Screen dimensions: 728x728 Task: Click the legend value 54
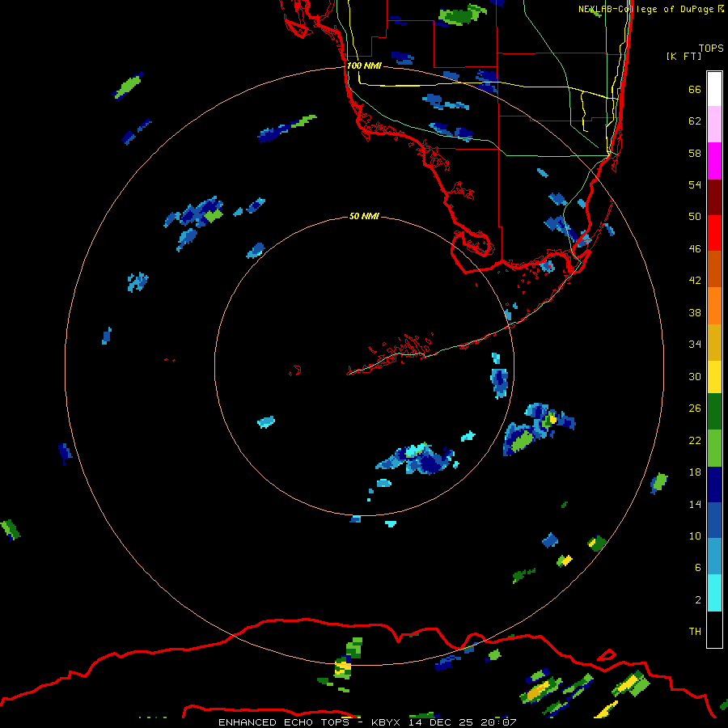tap(695, 184)
